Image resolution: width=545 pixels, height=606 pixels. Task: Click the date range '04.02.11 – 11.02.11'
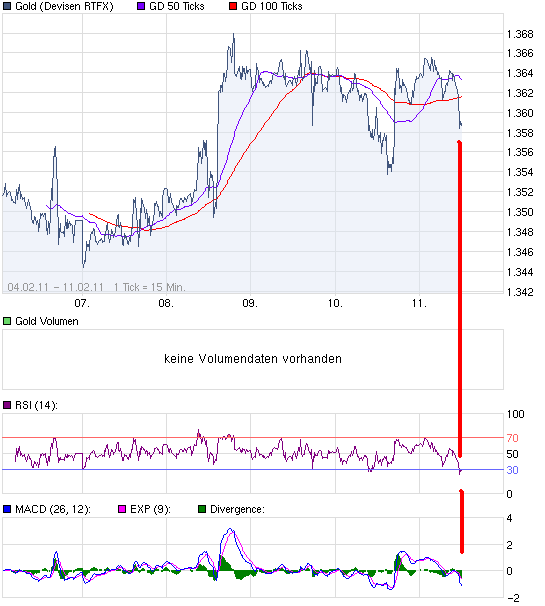click(x=56, y=287)
